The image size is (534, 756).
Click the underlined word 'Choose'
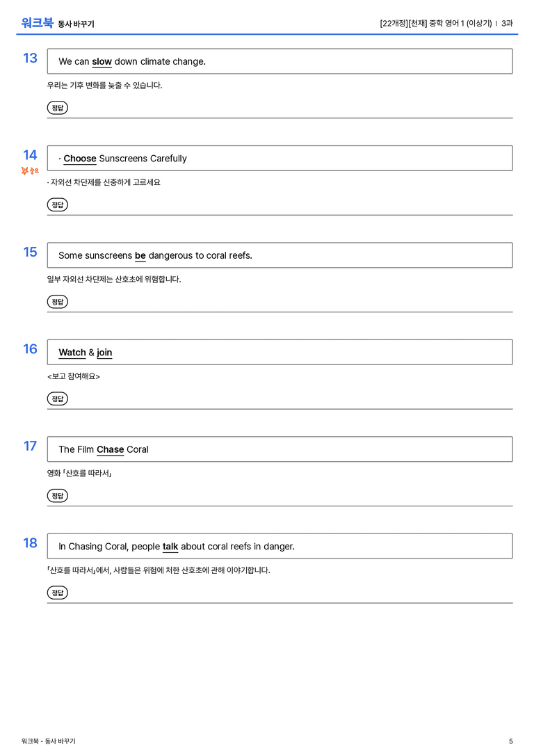click(x=80, y=159)
